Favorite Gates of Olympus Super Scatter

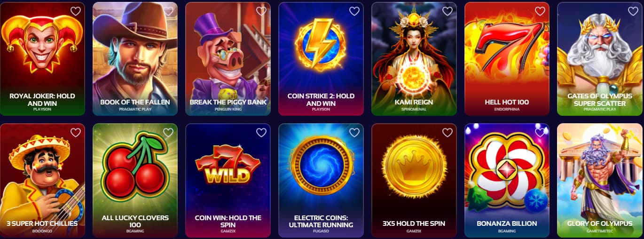[x=633, y=11]
